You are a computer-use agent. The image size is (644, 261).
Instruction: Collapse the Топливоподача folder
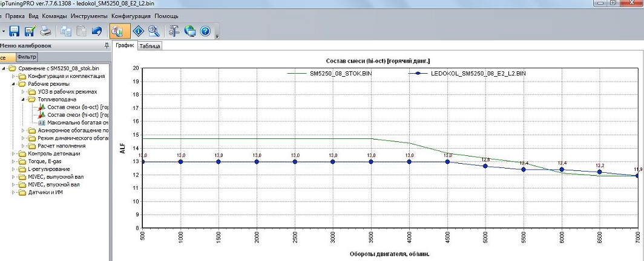click(22, 99)
